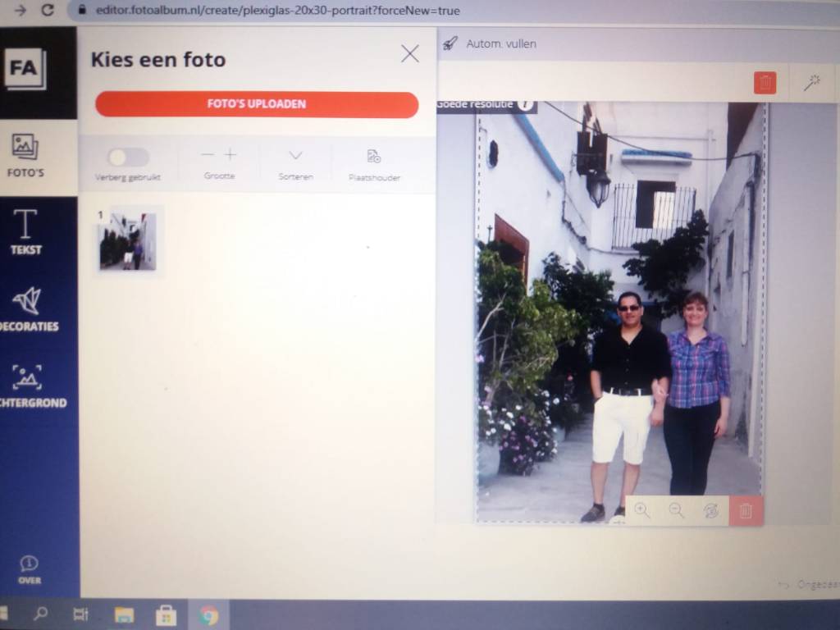Expand the Sorteren dropdown
This screenshot has width=840, height=630.
coord(295,156)
